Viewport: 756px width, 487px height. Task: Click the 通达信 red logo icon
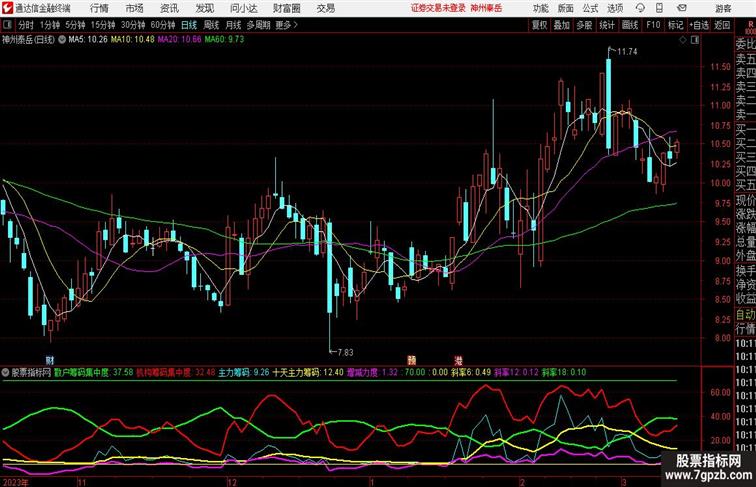point(7,8)
